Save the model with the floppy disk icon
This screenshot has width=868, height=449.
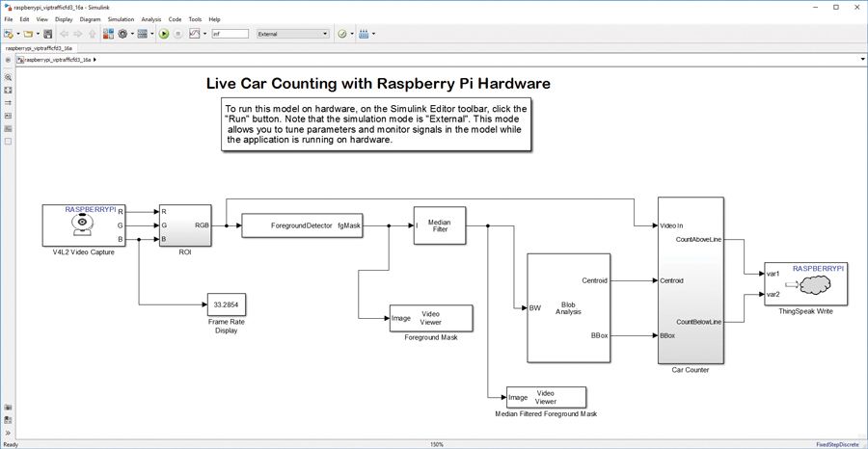tap(48, 34)
